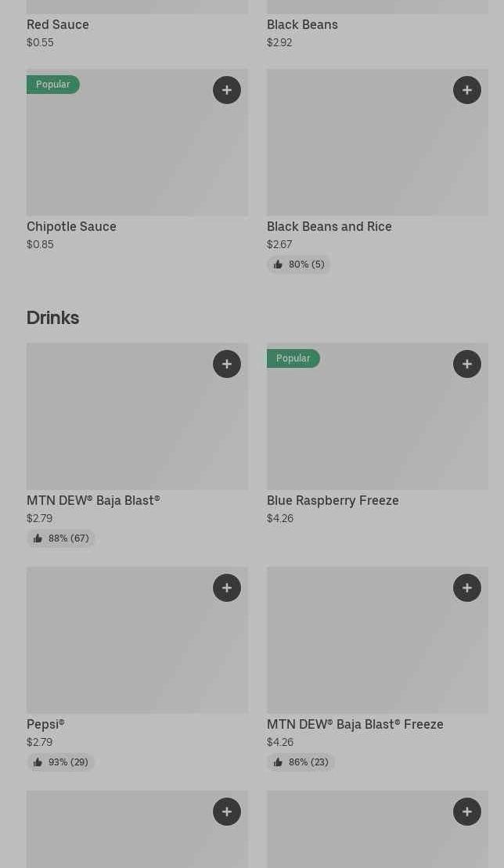Add Blue Raspberry Freeze to cart
Image resolution: width=504 pixels, height=868 pixels.
coord(467,364)
